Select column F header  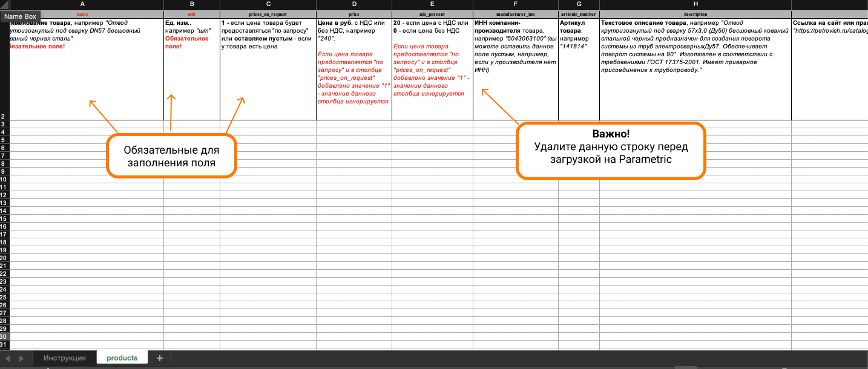516,4
